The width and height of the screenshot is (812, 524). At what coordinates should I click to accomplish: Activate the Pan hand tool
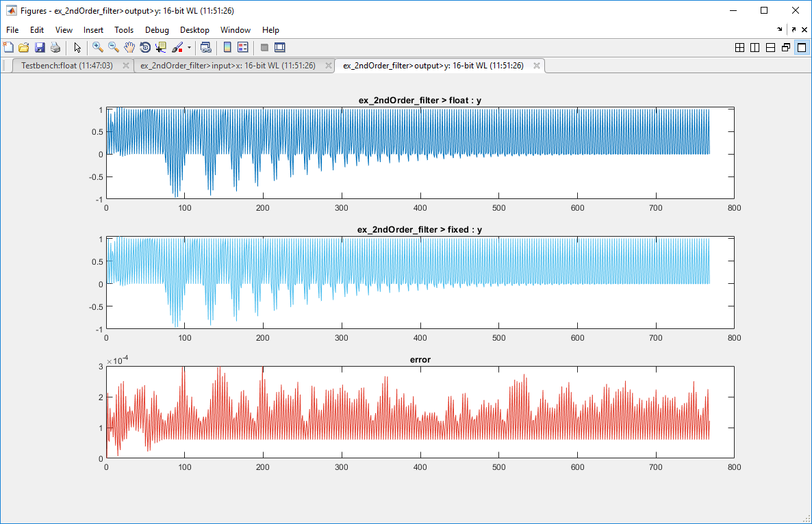pos(129,47)
